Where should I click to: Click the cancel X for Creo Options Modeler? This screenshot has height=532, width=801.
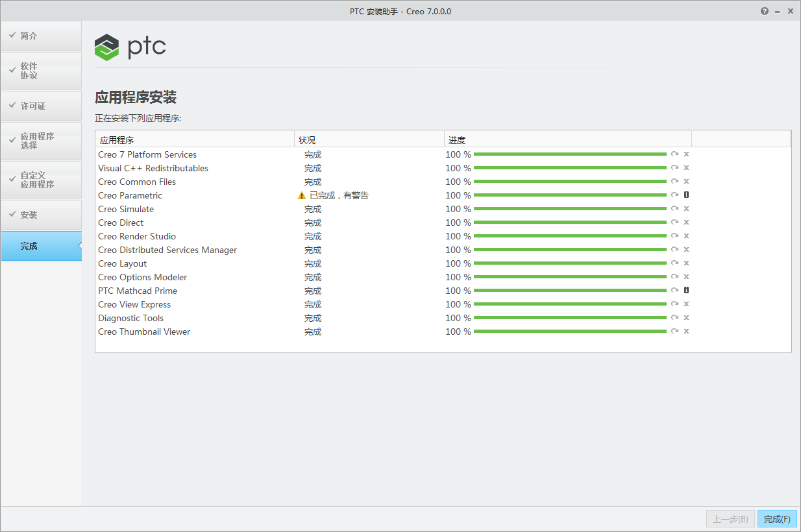tap(686, 277)
